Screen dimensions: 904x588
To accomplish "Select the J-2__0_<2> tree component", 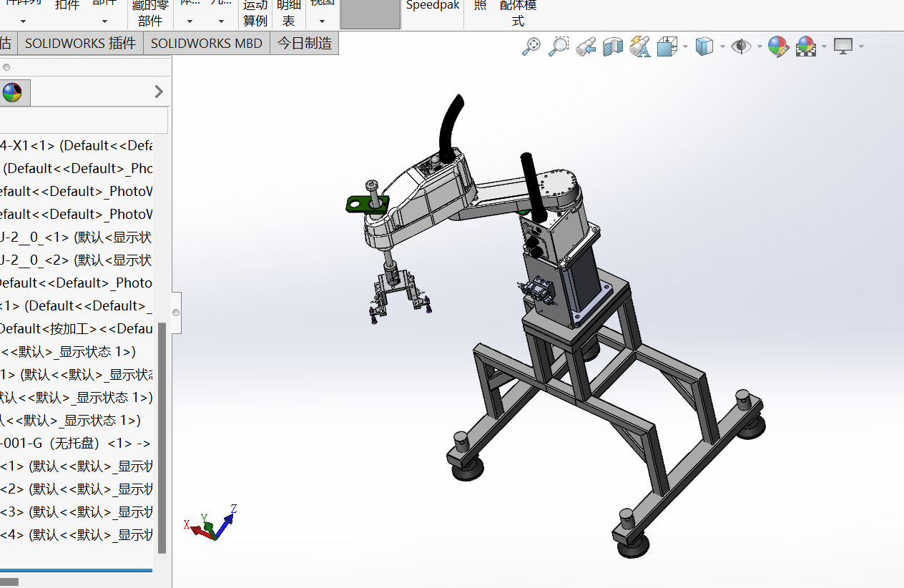I will click(77, 260).
